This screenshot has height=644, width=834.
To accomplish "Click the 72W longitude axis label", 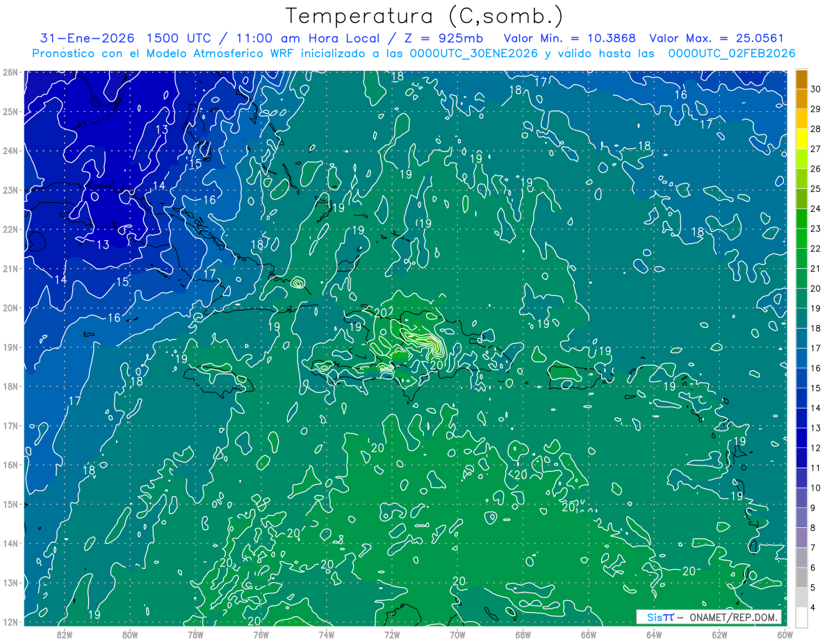I will [392, 634].
